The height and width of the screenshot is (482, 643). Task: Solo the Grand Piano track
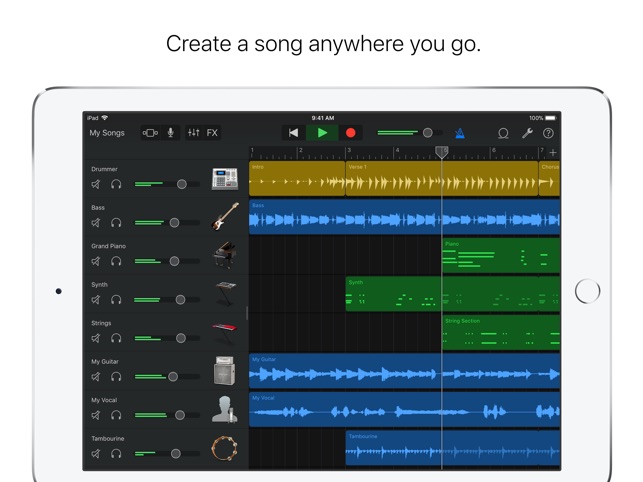[x=116, y=261]
